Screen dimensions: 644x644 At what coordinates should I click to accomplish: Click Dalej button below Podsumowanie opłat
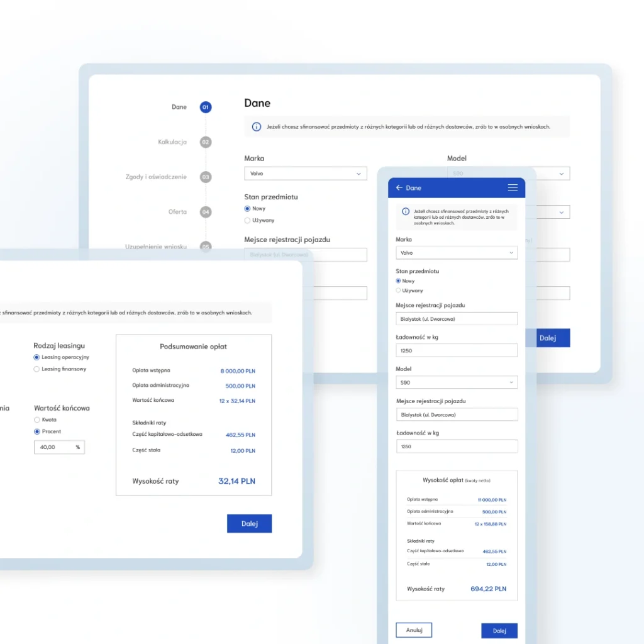tap(249, 524)
